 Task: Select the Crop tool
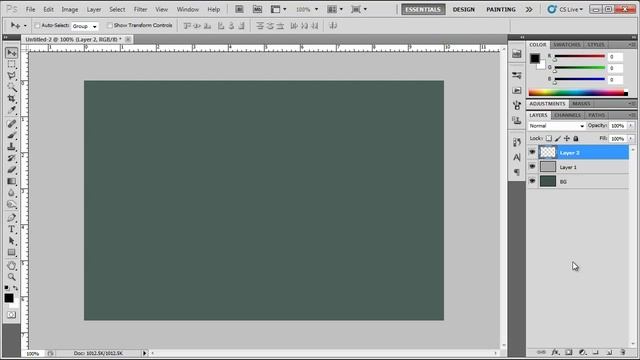click(x=11, y=99)
